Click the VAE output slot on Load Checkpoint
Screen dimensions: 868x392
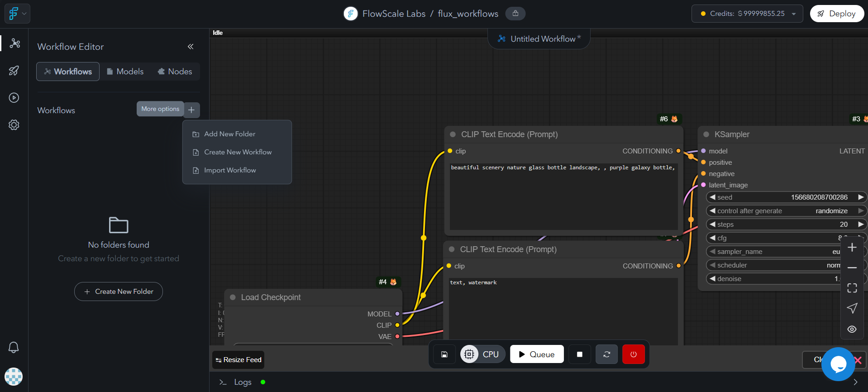(x=397, y=336)
